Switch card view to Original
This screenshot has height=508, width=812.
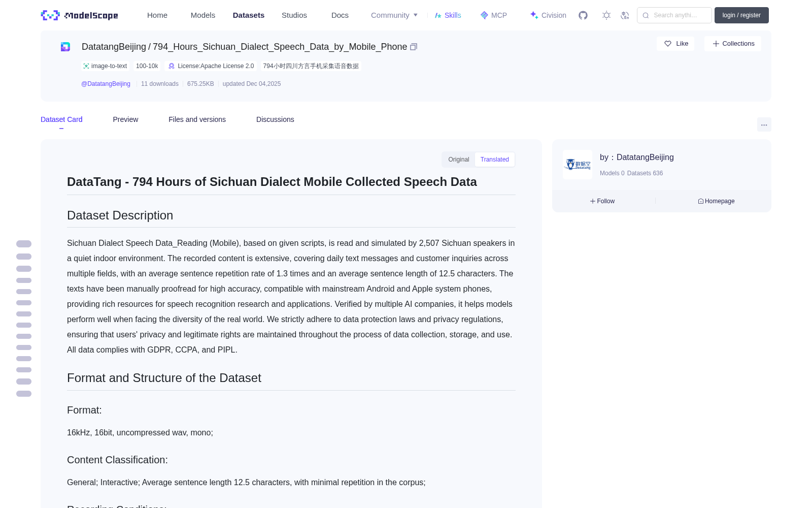pos(459,160)
